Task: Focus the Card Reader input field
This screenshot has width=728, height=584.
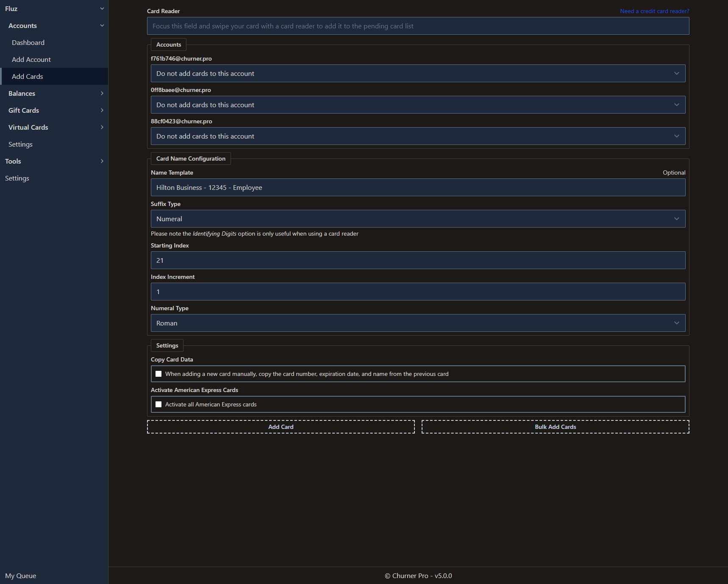Action: tap(418, 26)
